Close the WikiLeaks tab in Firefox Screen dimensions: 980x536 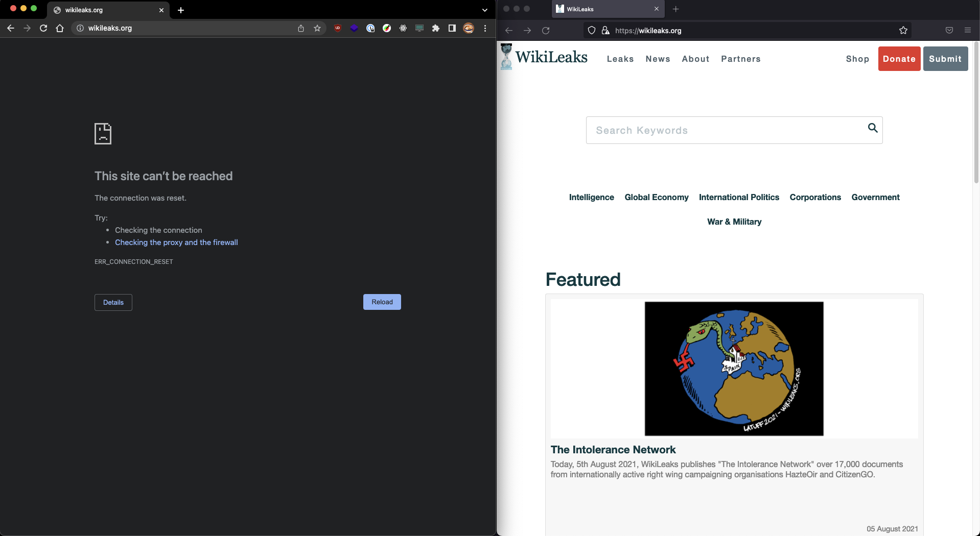(657, 9)
